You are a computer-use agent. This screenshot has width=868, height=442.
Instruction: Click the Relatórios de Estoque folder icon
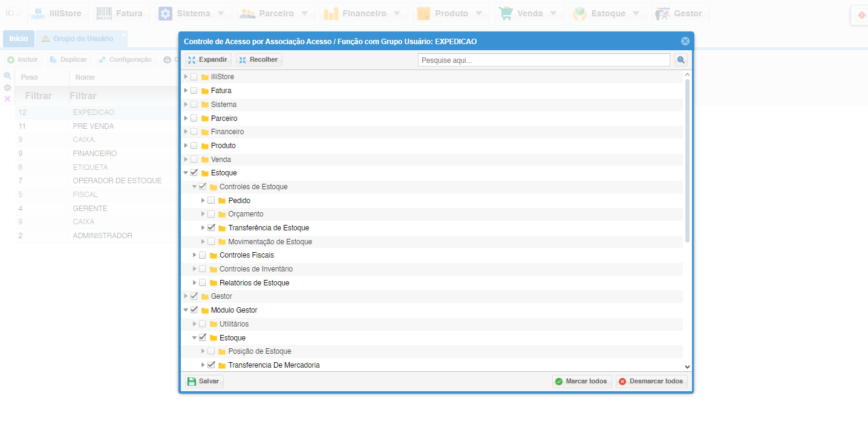coord(214,283)
